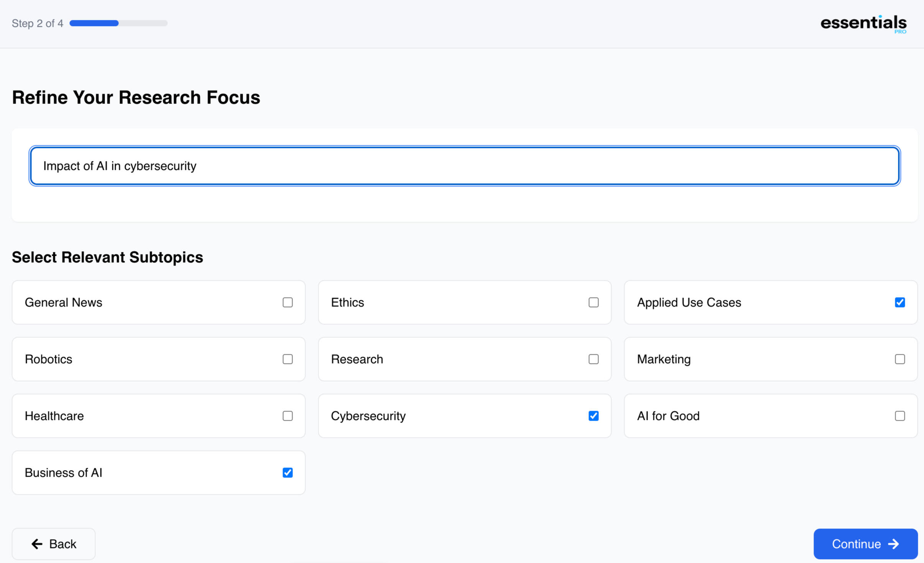
Task: Go back using the Back button
Action: click(x=54, y=544)
